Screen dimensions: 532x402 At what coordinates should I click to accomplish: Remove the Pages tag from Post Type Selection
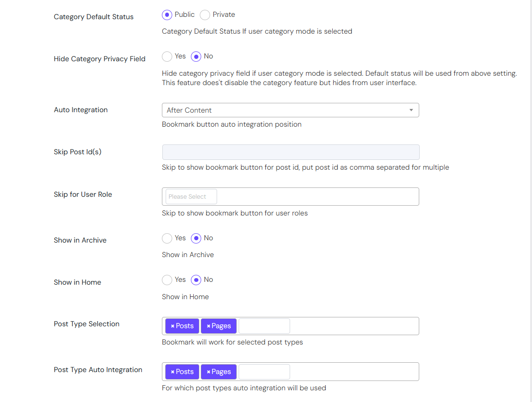click(208, 326)
